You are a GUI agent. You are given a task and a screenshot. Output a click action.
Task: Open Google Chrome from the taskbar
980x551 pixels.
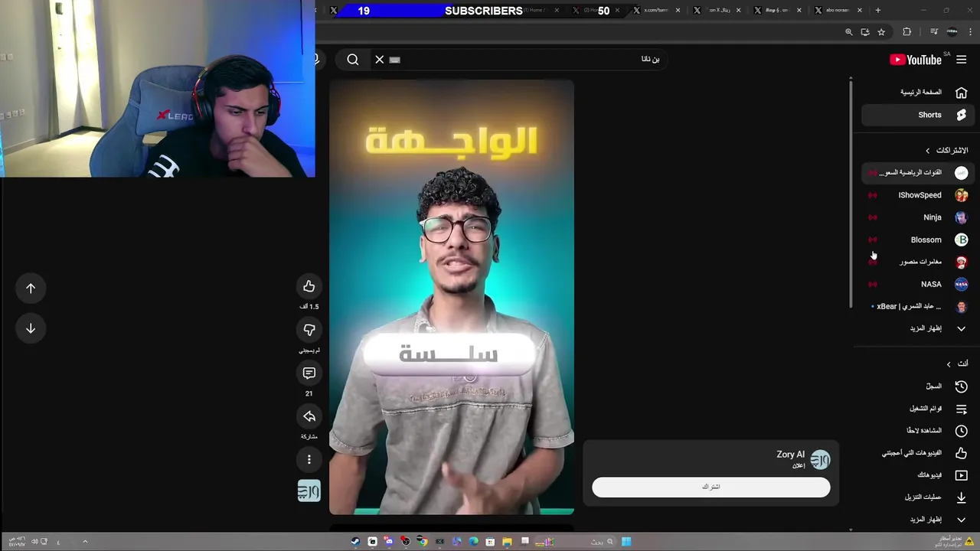click(423, 542)
